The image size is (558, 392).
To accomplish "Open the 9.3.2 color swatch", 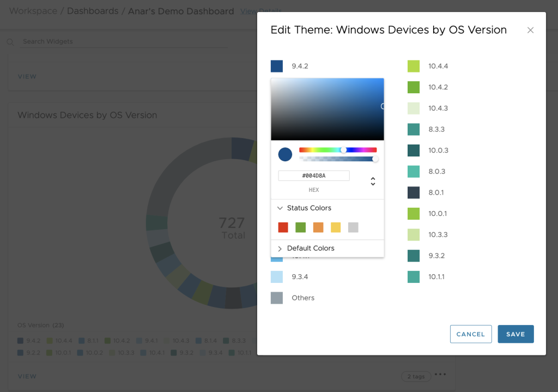I will point(414,256).
